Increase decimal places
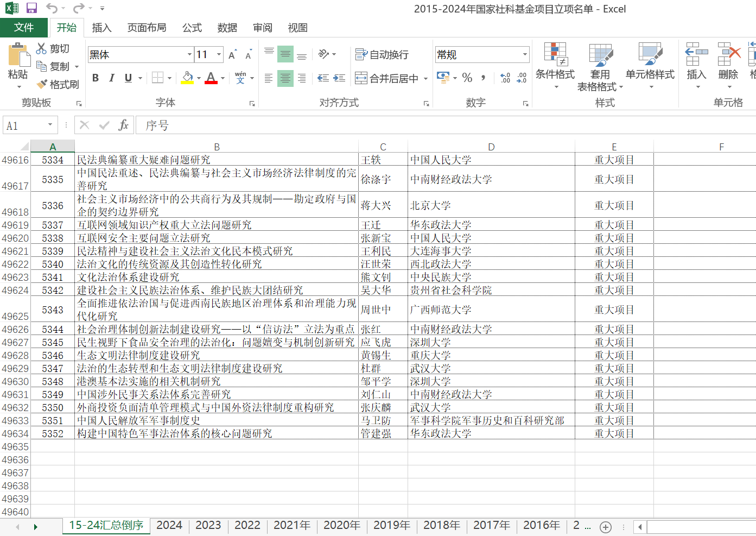The height and width of the screenshot is (536, 756). [x=505, y=78]
